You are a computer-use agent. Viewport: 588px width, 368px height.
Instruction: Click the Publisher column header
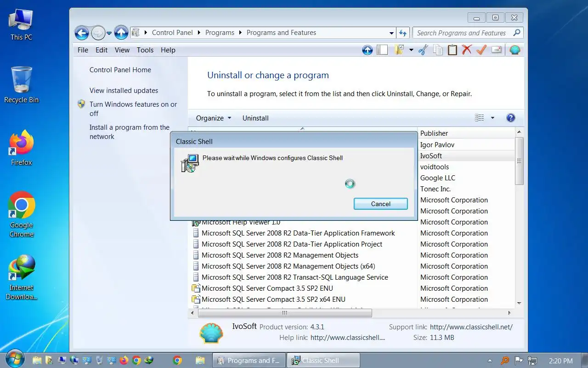point(466,133)
